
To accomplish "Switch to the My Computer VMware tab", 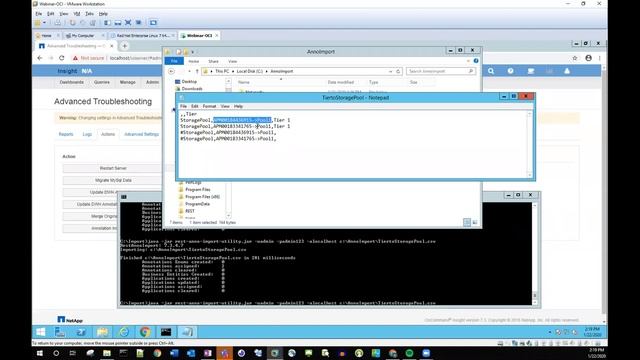I will [x=83, y=36].
